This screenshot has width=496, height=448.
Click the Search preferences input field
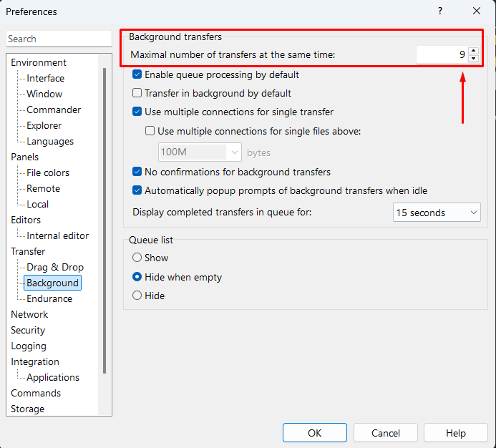[59, 39]
